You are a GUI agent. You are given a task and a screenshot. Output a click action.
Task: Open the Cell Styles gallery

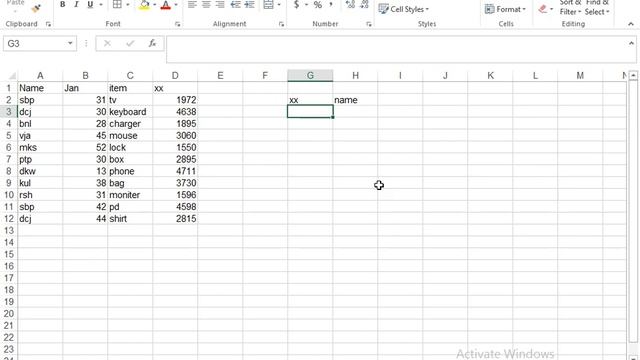click(404, 9)
